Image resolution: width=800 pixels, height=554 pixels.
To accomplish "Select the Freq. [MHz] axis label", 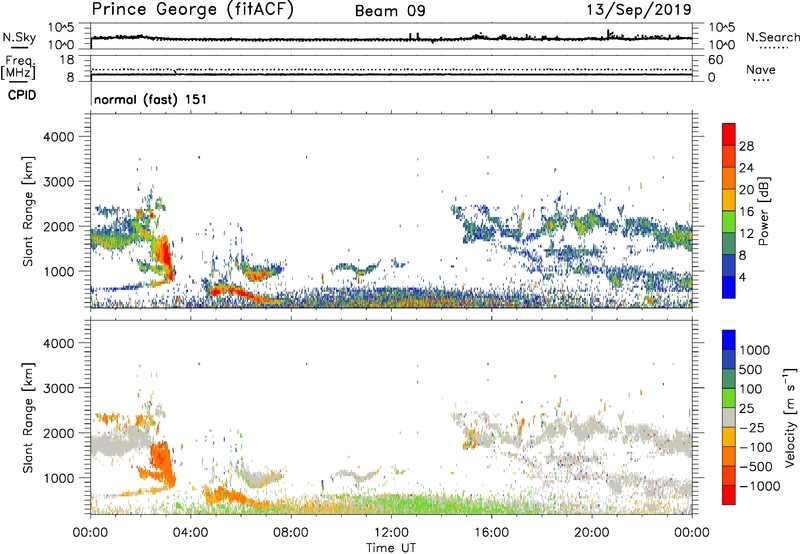I will (18, 68).
